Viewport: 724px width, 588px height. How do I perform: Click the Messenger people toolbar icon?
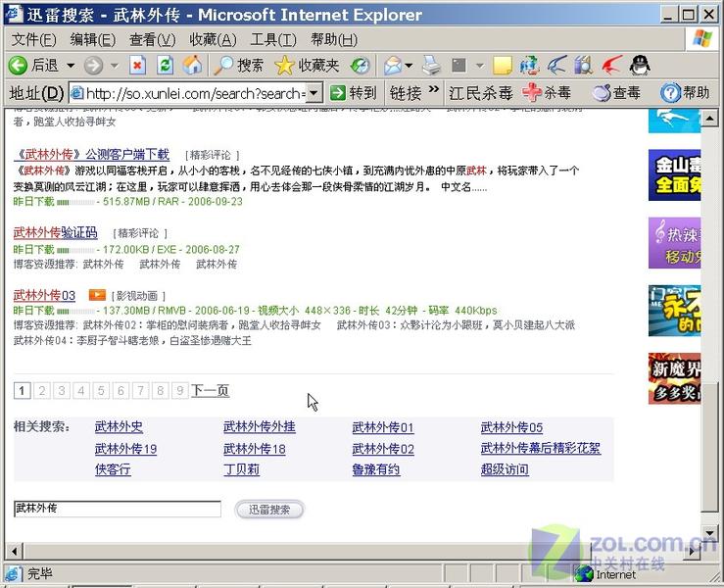(529, 65)
